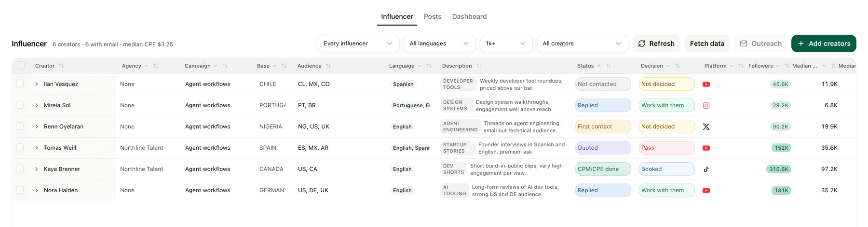Switch to the Posts tab
868x227 pixels.
[433, 16]
